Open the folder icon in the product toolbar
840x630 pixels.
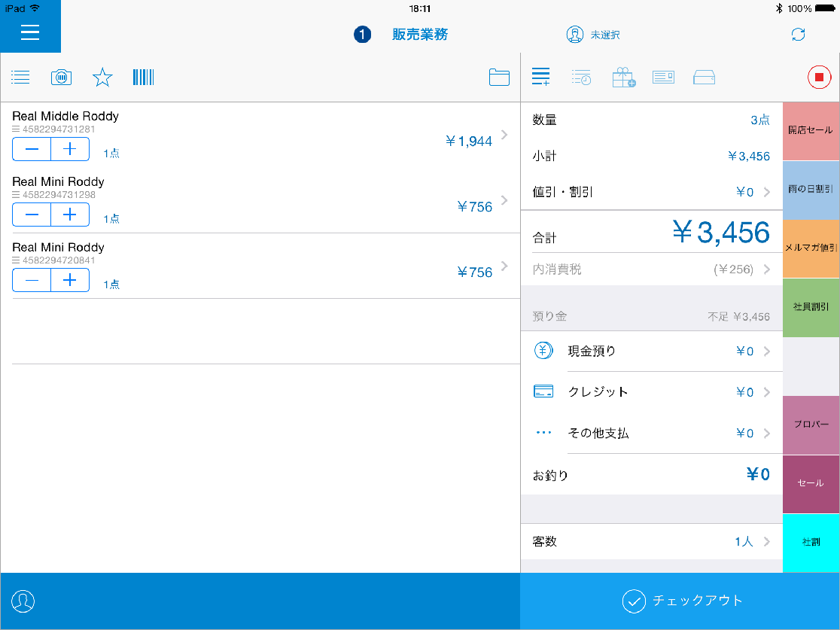499,77
